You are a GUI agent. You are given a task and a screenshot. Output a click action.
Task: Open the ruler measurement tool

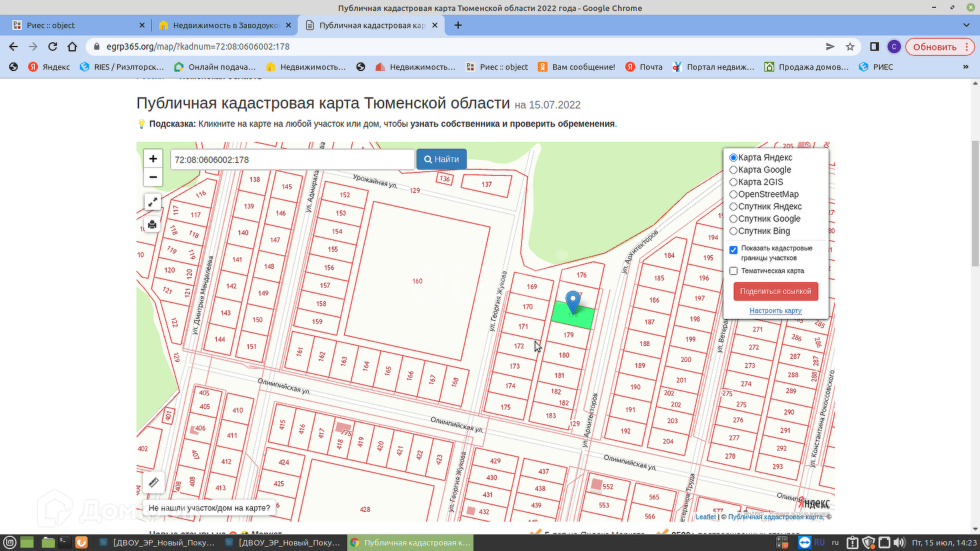click(153, 482)
